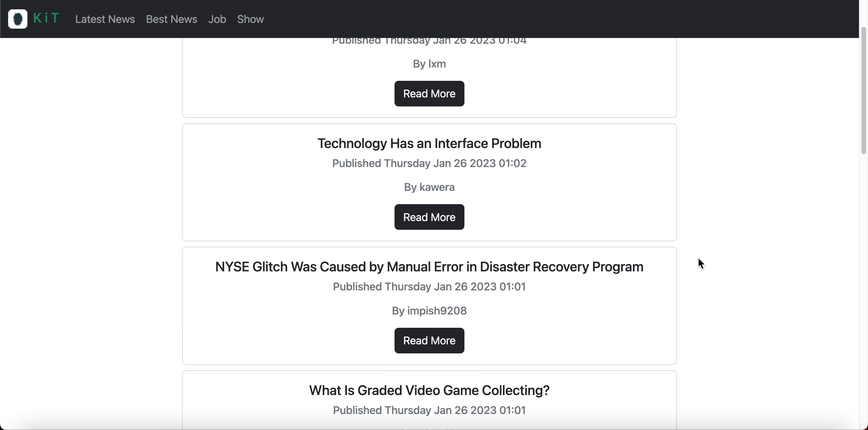The width and height of the screenshot is (868, 430).
Task: Open the Latest News menu item
Action: [x=105, y=19]
